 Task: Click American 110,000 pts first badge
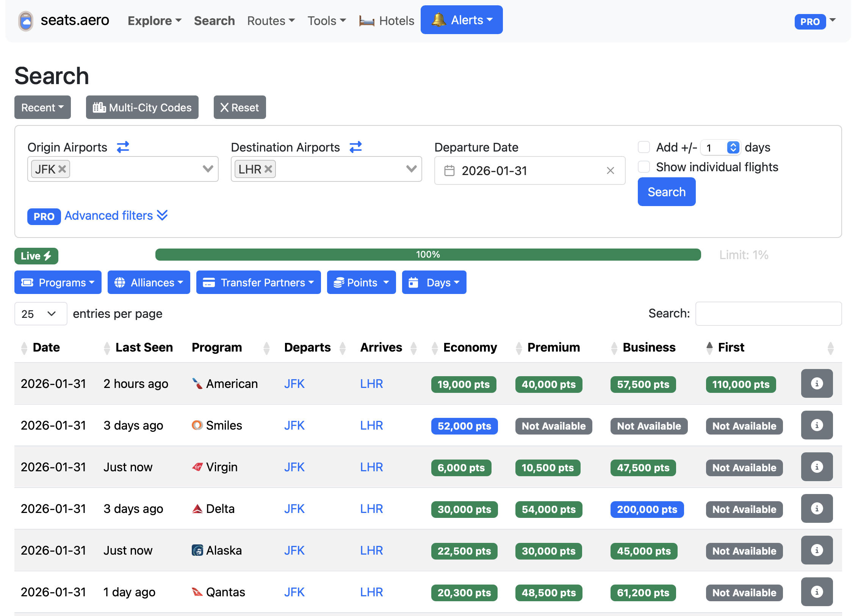(x=741, y=384)
